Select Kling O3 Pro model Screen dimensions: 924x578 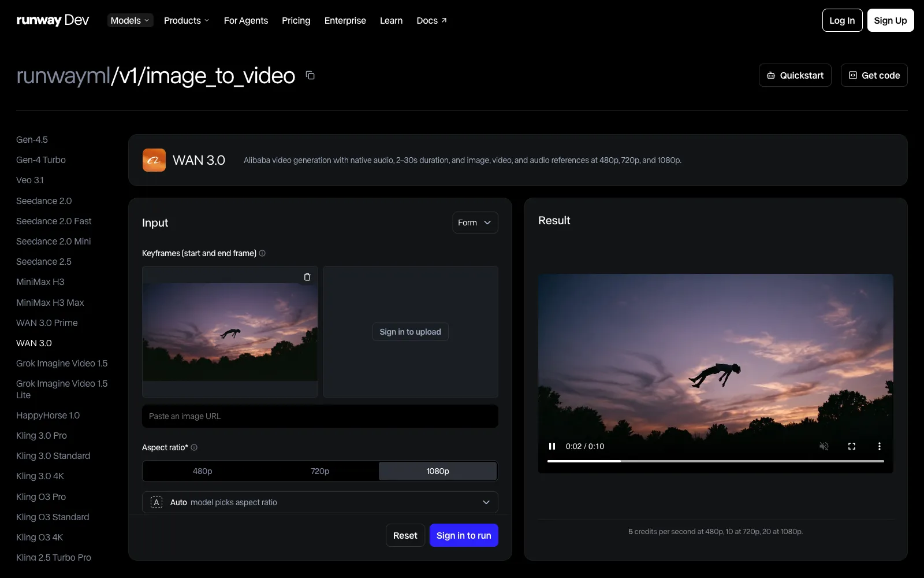coord(41,497)
